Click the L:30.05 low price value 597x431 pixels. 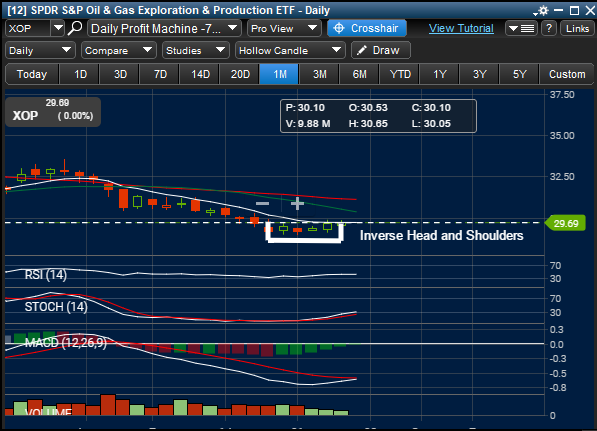pos(431,124)
